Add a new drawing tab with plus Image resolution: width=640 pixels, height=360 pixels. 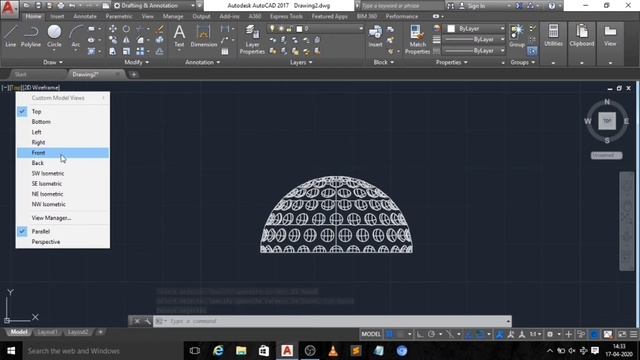point(133,75)
